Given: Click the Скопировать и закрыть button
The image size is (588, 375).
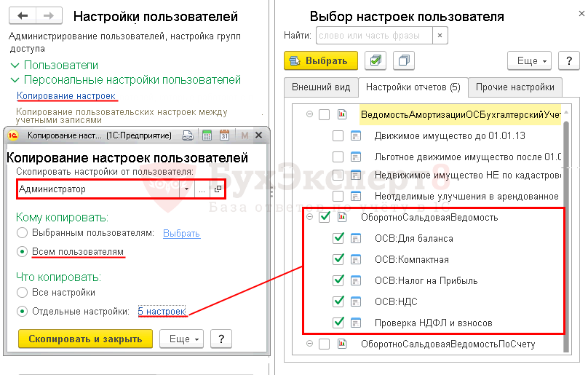Looking at the screenshot, I should pos(84,339).
